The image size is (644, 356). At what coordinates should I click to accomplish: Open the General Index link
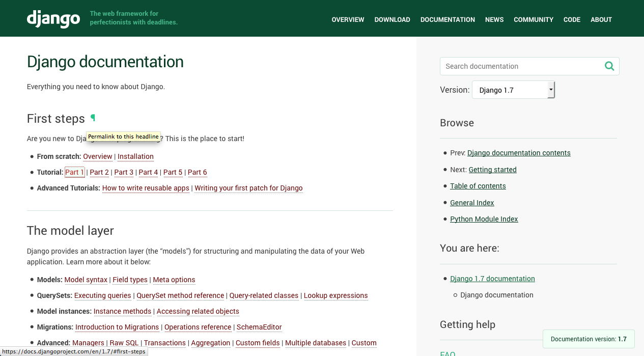coord(472,203)
